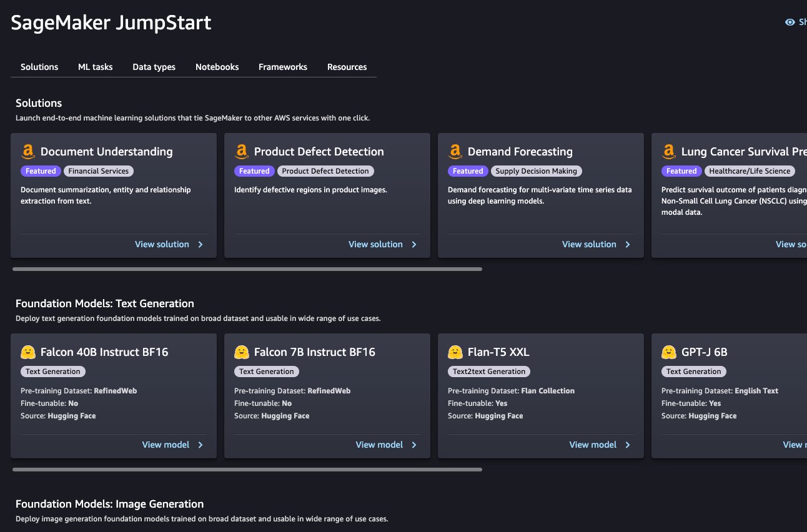Click chevron arrow on Falcon 7B Instruct card

414,445
